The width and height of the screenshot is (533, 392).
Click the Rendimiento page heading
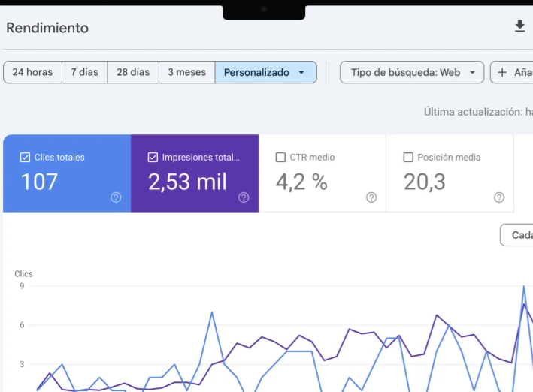47,28
